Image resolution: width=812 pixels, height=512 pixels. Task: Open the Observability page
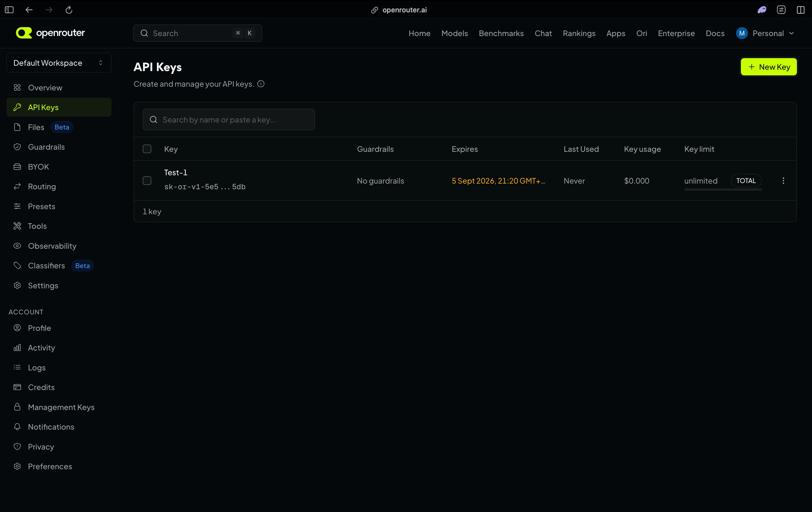[59, 246]
